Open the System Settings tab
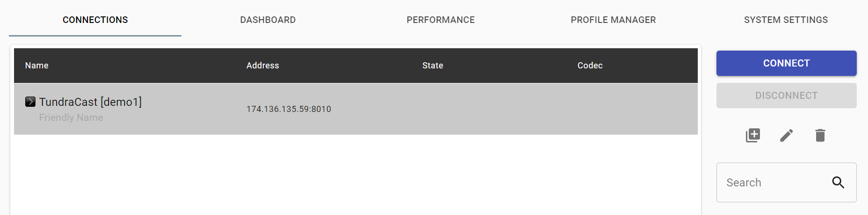This screenshot has width=868, height=215. (786, 20)
